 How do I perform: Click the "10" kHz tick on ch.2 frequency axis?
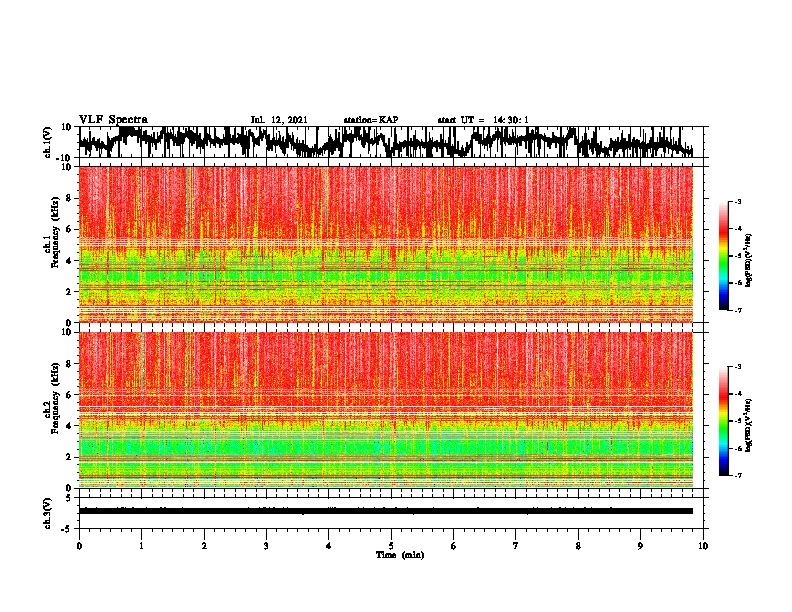coord(67,332)
